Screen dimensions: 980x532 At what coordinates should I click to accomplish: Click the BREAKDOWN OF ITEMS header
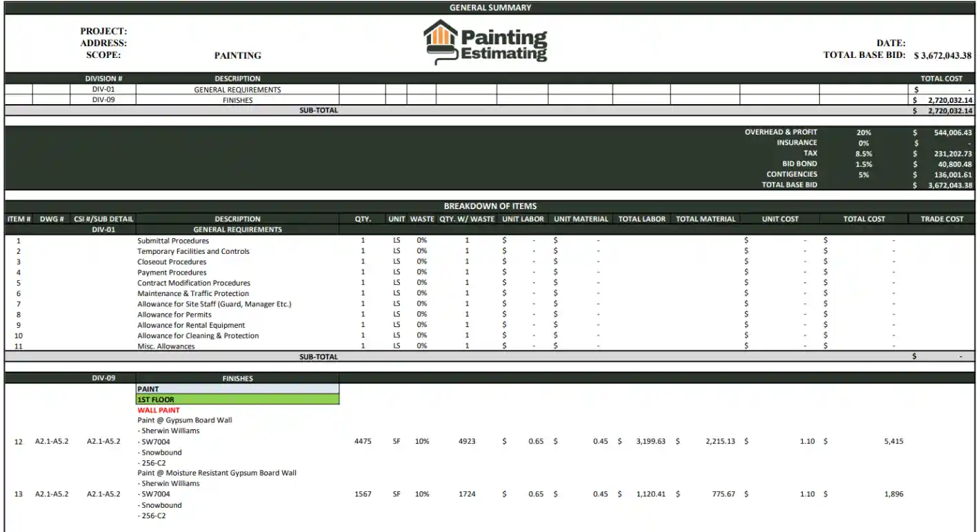click(x=490, y=205)
